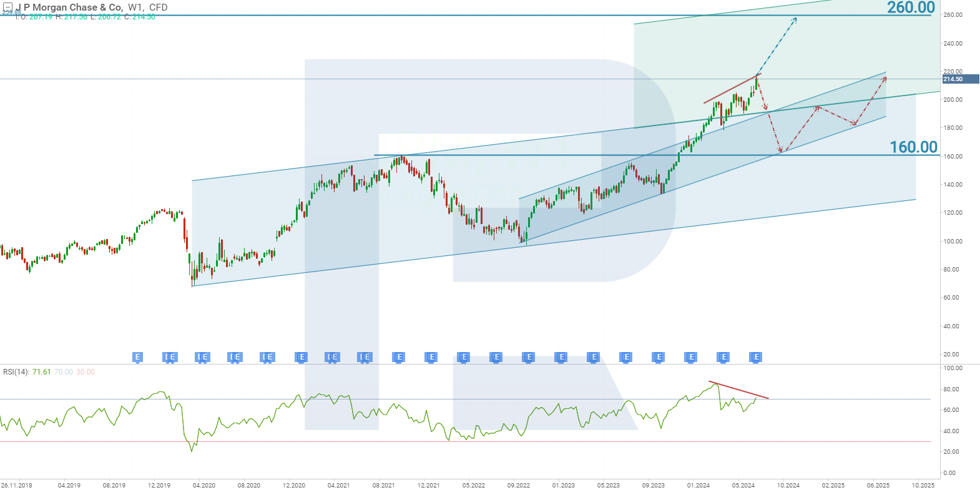Click the 10.2024 date label
This screenshot has height=490, width=980.
coord(788,486)
